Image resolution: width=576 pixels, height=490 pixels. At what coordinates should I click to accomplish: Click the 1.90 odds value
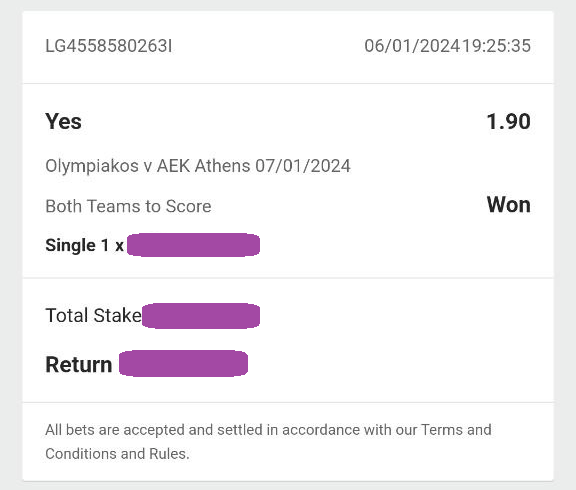pos(508,122)
